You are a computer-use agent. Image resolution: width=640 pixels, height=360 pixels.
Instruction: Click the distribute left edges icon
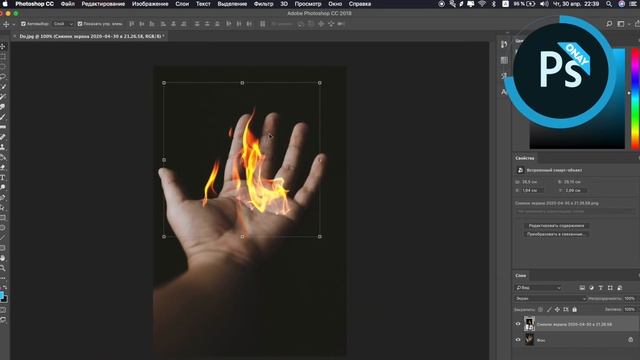pyautogui.click(x=229, y=24)
